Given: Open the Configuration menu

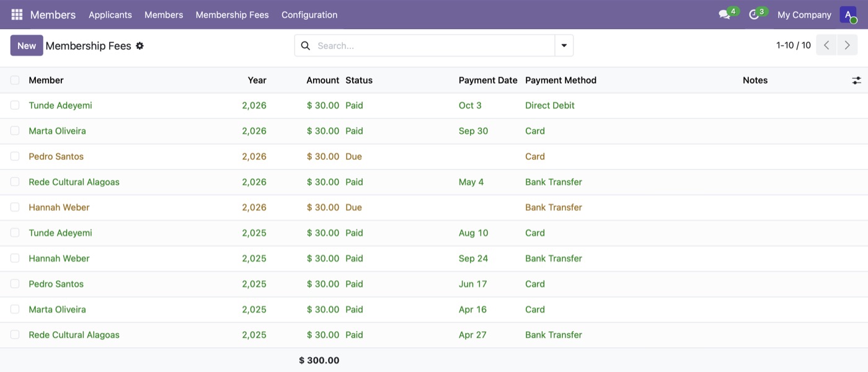Looking at the screenshot, I should [x=309, y=14].
